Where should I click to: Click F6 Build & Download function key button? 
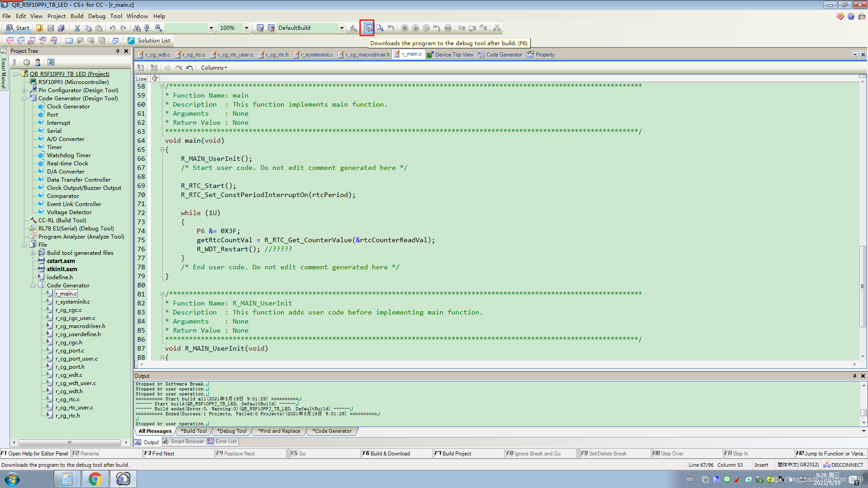point(396,454)
